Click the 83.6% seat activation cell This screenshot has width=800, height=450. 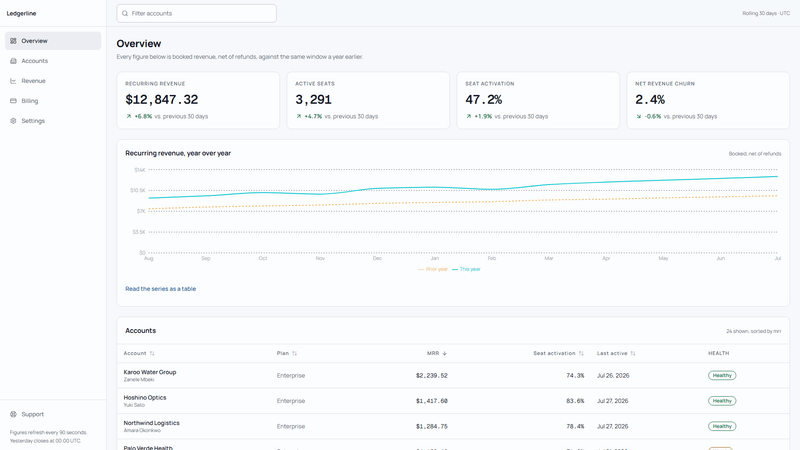(x=575, y=401)
